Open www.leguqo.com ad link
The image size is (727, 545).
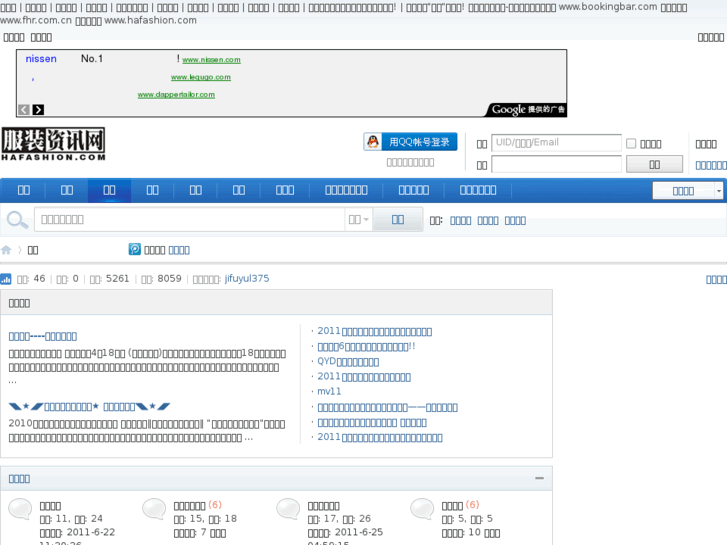201,77
